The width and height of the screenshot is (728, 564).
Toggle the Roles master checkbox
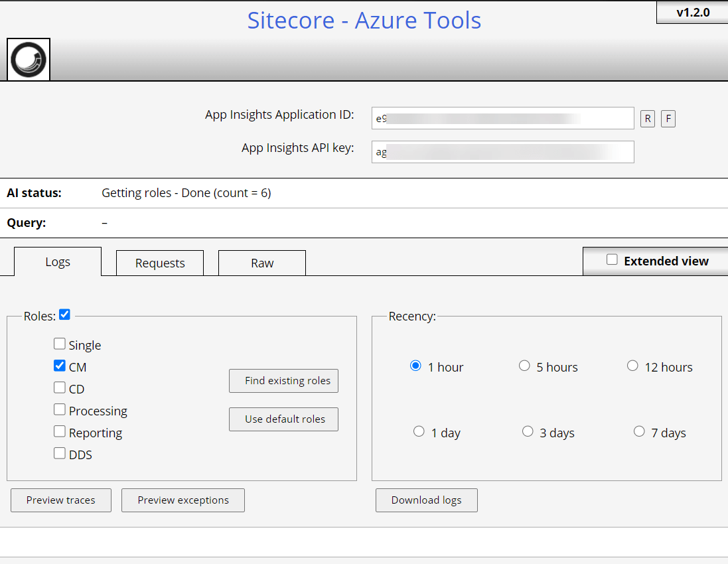(x=64, y=315)
